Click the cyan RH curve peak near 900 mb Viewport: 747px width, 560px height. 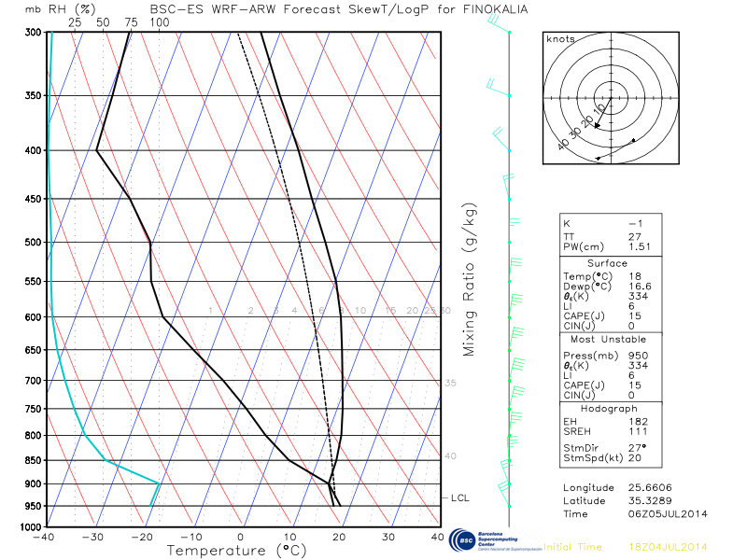[160, 483]
